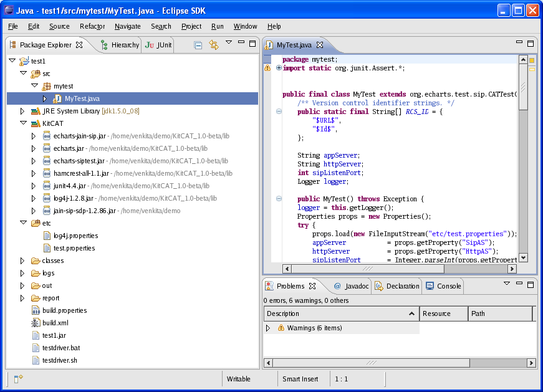Collapse the test1 project node
The image size is (543, 392).
(x=12, y=61)
